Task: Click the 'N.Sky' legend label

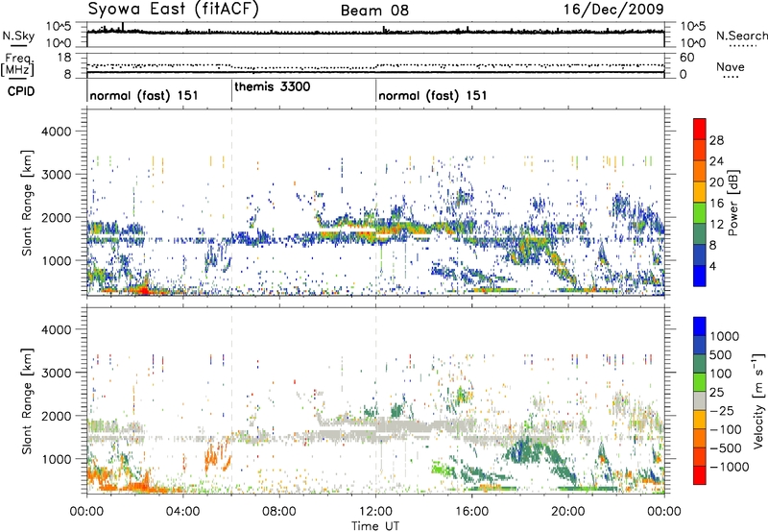Action: coord(18,36)
